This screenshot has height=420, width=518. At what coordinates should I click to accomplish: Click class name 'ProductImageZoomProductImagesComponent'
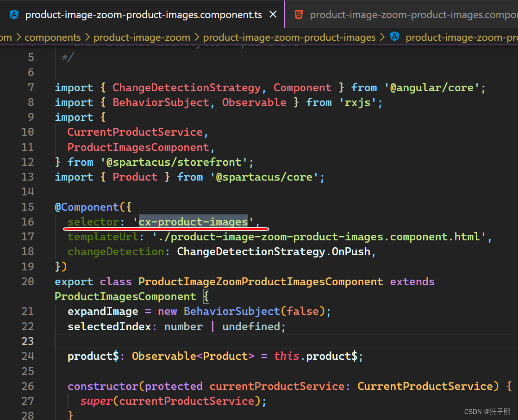click(x=261, y=282)
